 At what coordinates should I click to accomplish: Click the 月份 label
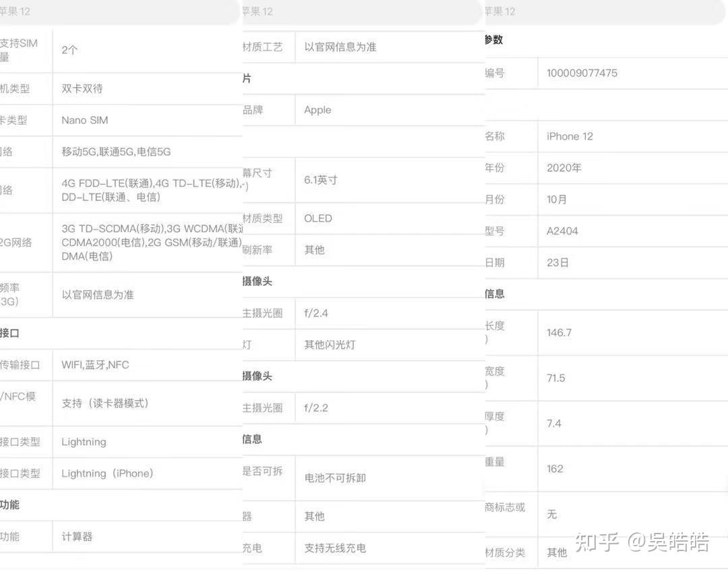click(495, 200)
